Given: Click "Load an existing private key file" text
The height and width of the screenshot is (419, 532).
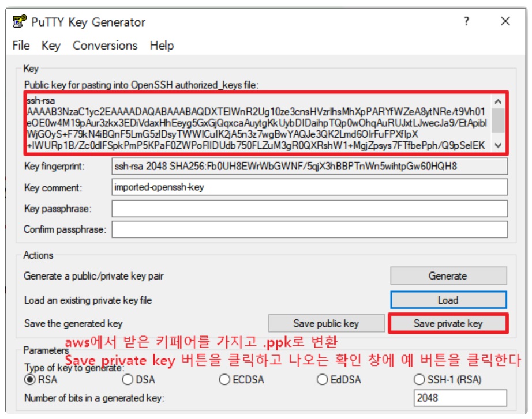Looking at the screenshot, I should pos(88,300).
